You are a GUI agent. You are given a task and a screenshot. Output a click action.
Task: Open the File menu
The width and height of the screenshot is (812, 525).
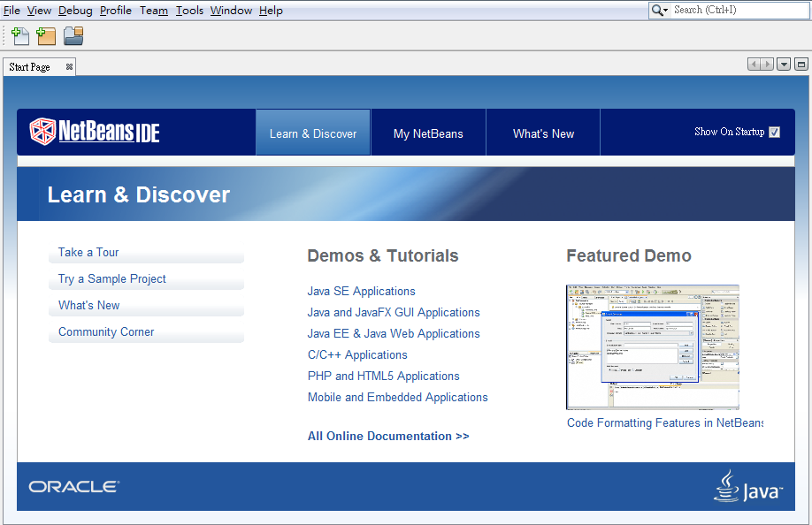pyautogui.click(x=11, y=11)
